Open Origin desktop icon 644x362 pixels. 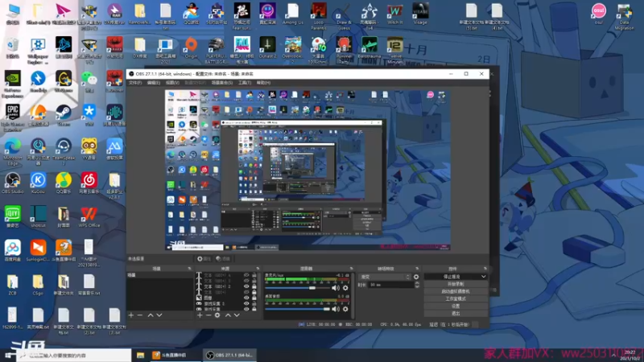[191, 47]
